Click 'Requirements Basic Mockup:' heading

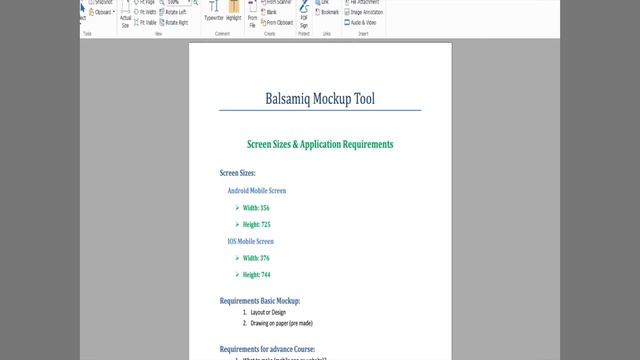(x=260, y=301)
